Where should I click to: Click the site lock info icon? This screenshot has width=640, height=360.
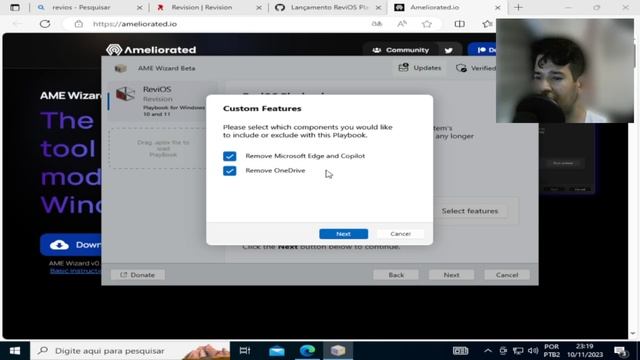tap(79, 24)
